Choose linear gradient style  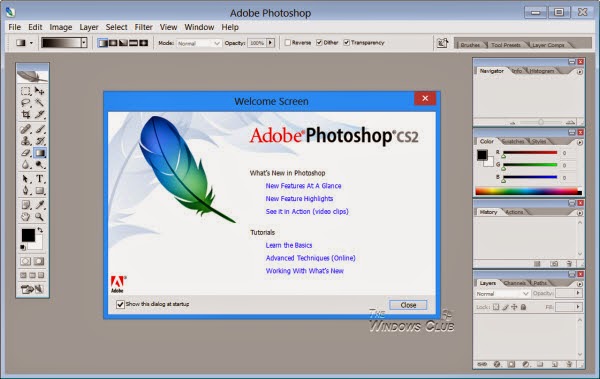click(x=103, y=43)
